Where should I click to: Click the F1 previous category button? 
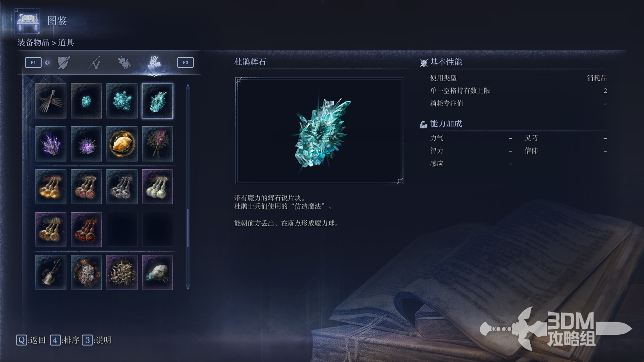(x=33, y=62)
